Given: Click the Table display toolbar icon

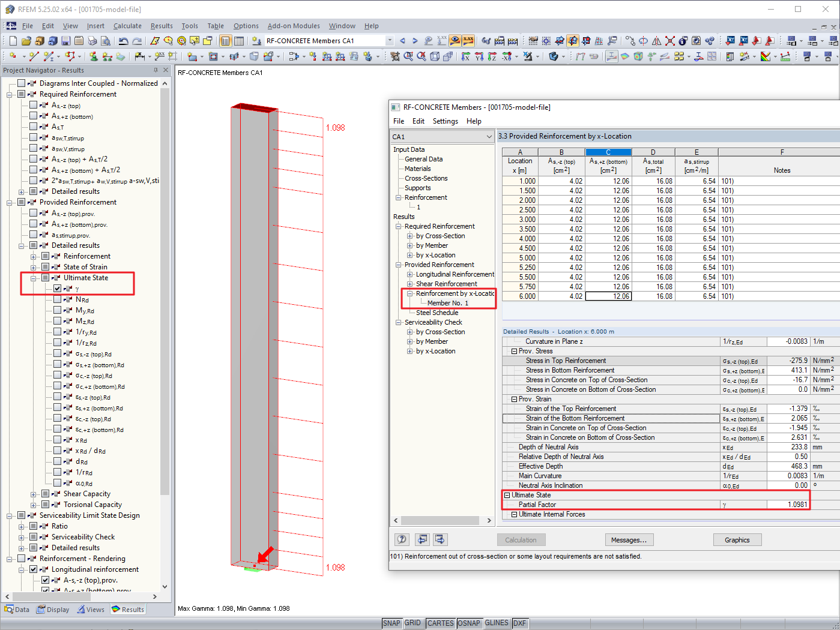Looking at the screenshot, I should [238, 41].
